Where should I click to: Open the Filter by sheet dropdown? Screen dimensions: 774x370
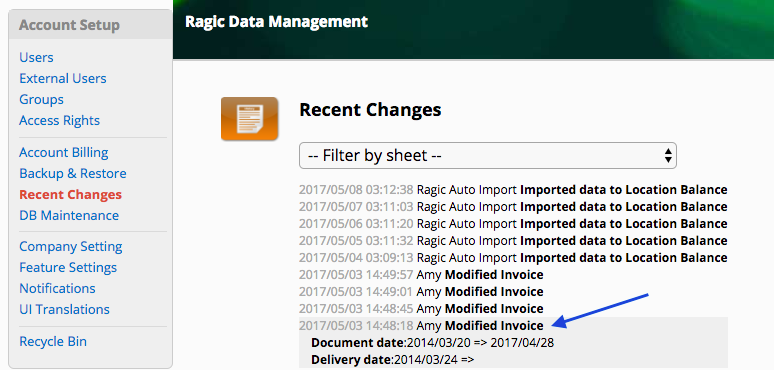tap(488, 156)
